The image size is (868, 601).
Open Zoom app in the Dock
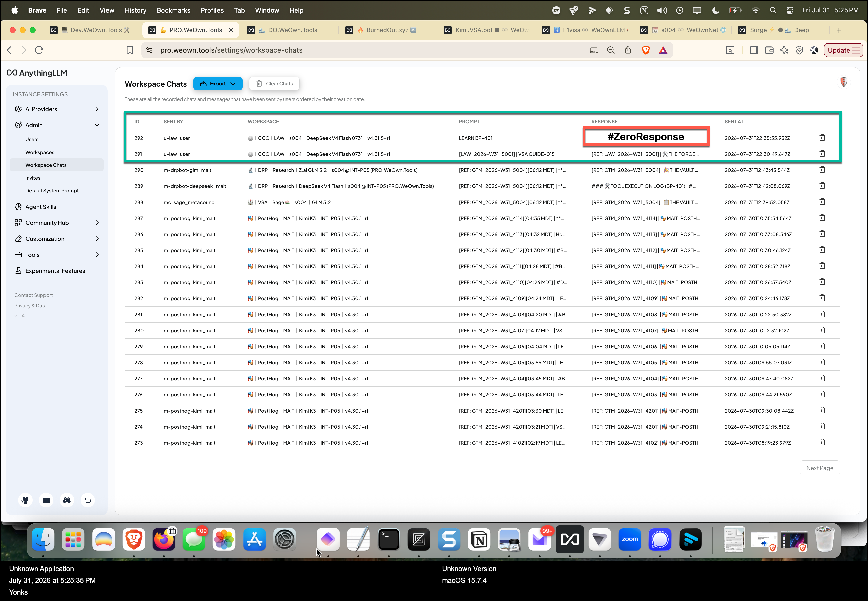coord(630,539)
